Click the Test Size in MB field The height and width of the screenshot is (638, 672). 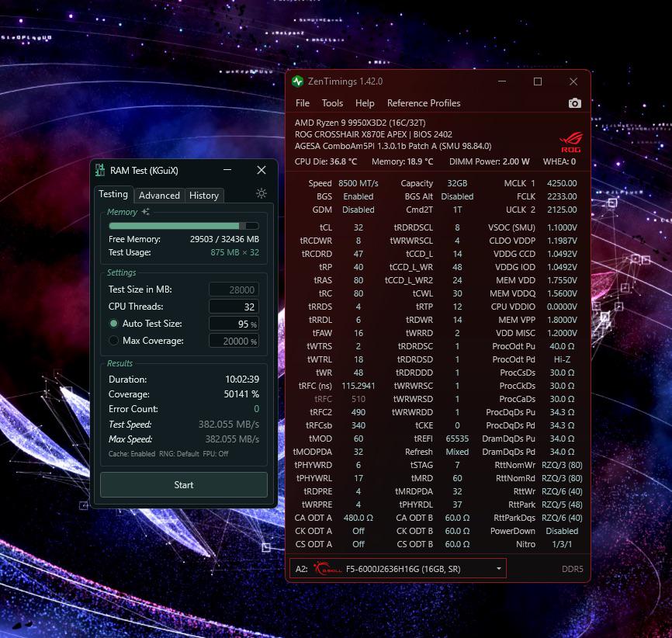point(234,290)
